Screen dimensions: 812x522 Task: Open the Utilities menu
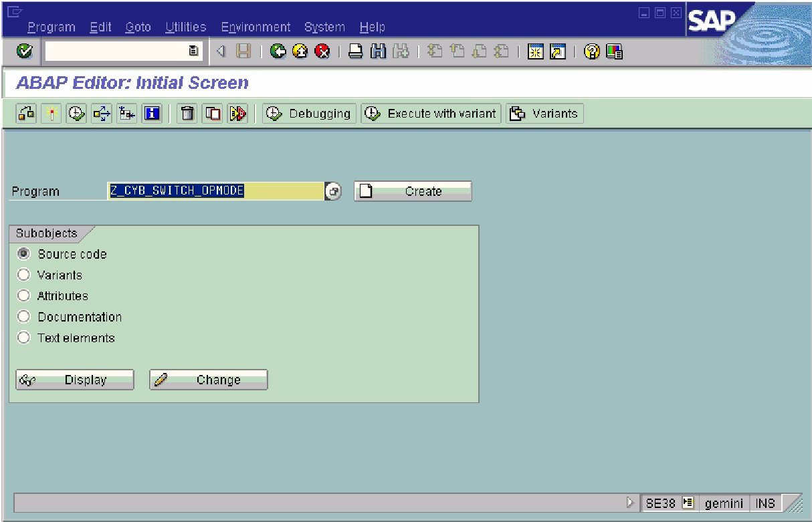click(x=185, y=27)
